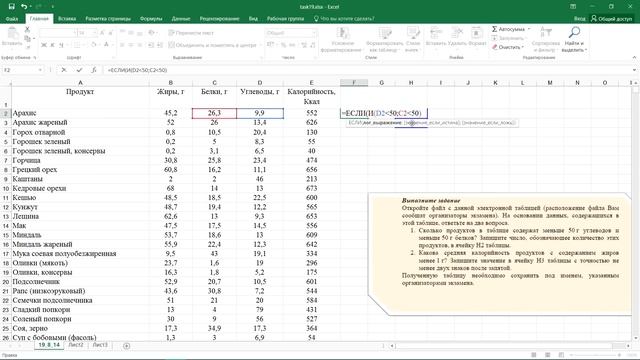
Task: Click the Cut scissors icon
Action: click(x=27, y=30)
